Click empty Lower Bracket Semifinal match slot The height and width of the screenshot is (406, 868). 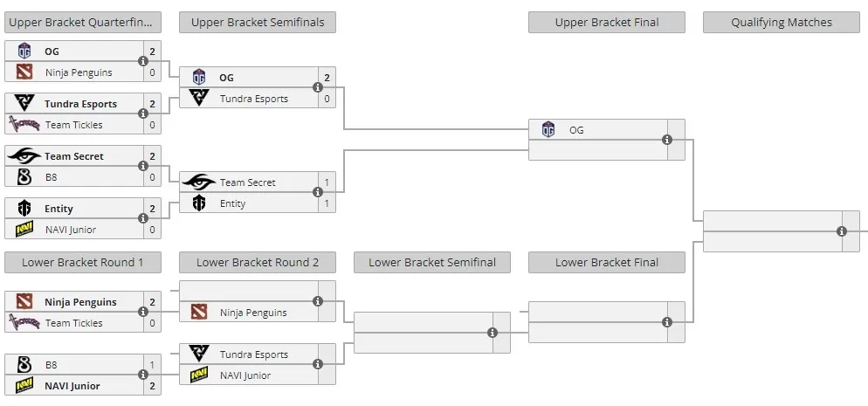431,333
